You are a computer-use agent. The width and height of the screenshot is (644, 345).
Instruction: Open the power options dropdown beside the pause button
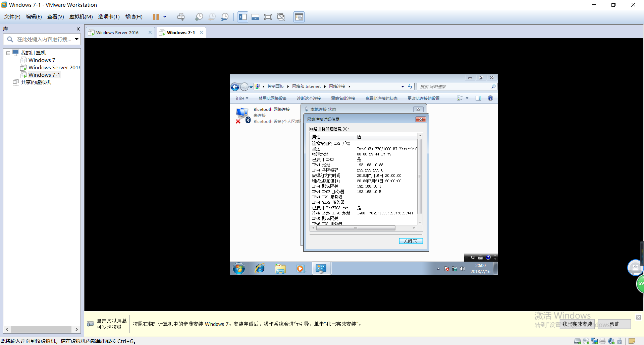[165, 17]
